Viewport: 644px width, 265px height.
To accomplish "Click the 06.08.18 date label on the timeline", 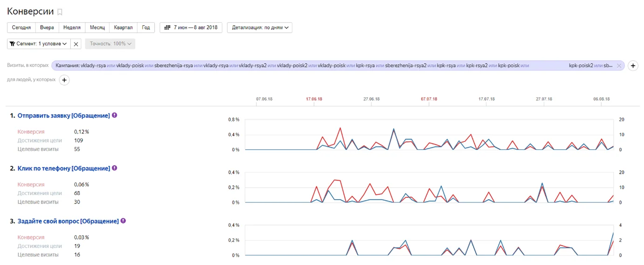I will point(601,99).
